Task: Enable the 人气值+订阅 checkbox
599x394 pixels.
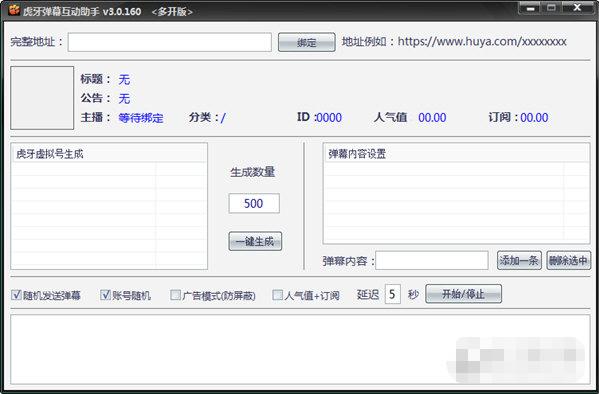Action: (x=277, y=295)
